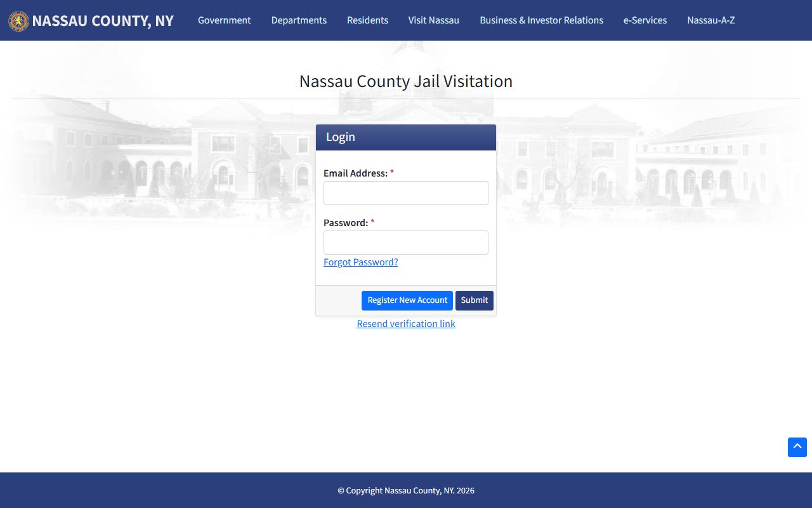812x508 pixels.
Task: Click the Nassau County seal logo
Action: pos(18,20)
